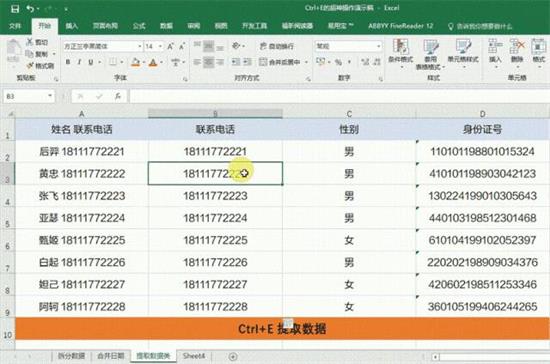Center text horizontally
The image size is (550, 364).
(209, 62)
